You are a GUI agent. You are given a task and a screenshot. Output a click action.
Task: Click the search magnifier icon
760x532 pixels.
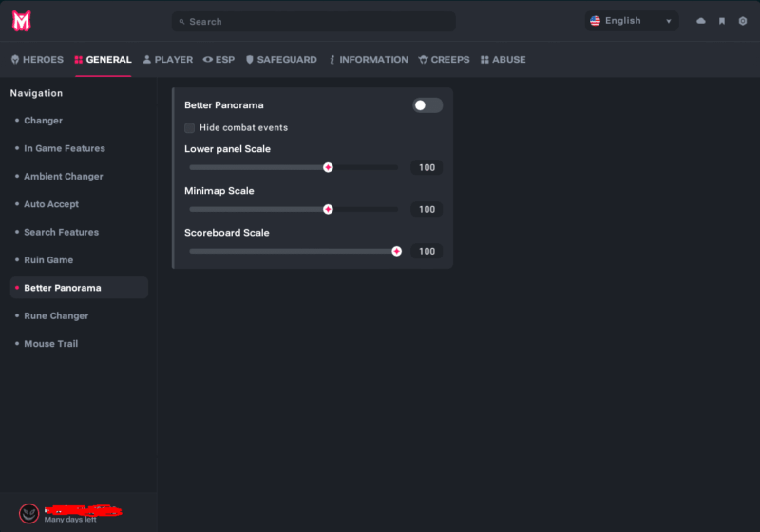pos(181,22)
